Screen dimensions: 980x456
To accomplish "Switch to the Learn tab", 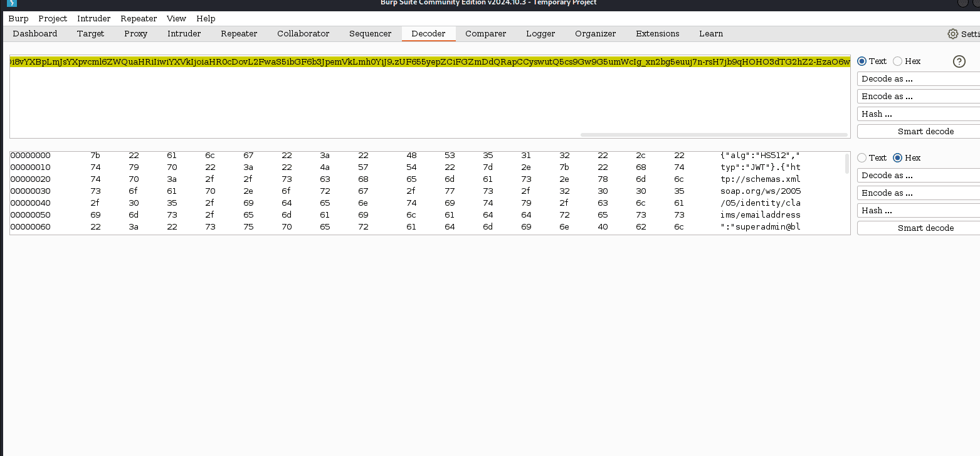I will (711, 34).
